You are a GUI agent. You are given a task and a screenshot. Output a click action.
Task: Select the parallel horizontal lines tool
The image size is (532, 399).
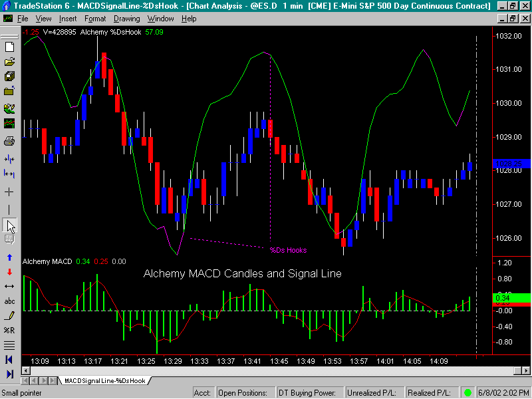point(9,345)
